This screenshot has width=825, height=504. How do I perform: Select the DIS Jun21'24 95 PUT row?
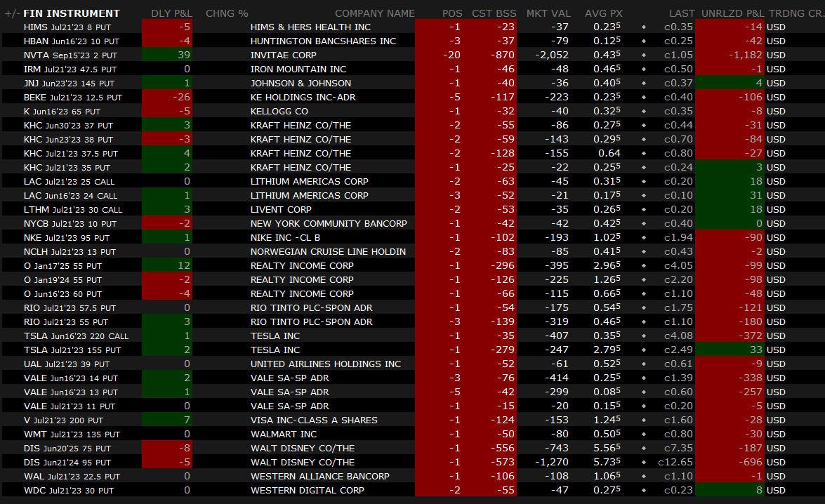tap(67, 462)
